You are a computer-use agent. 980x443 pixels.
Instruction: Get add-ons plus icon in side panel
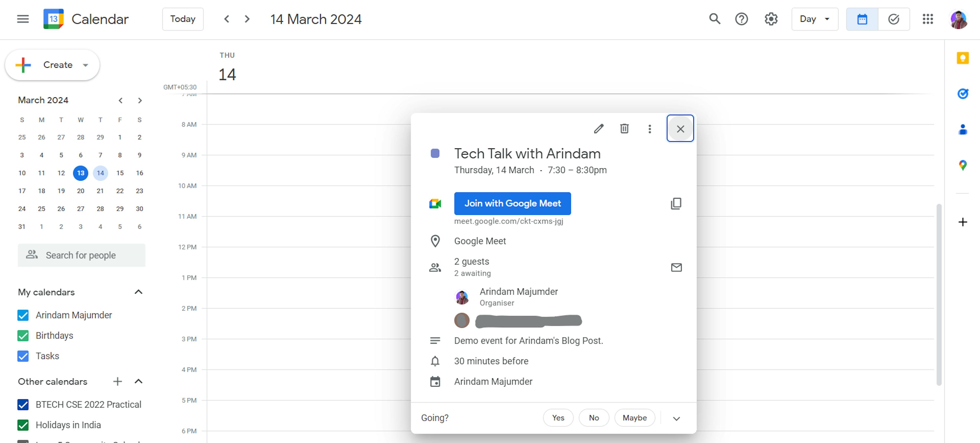click(962, 222)
